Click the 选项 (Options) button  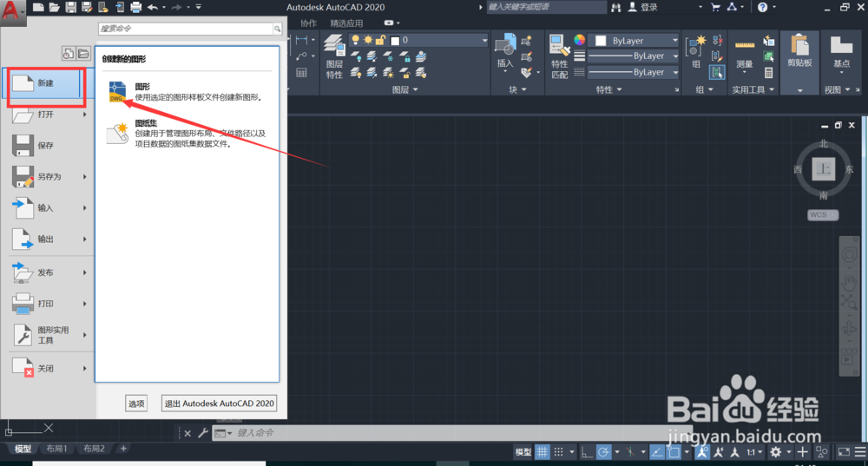(x=136, y=404)
